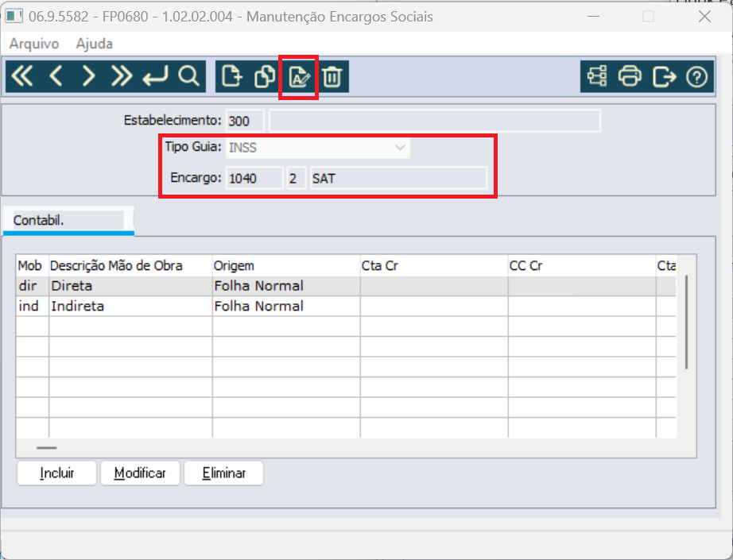Select the 'dir' row cell
Screen dimensions: 733x560
(x=33, y=286)
